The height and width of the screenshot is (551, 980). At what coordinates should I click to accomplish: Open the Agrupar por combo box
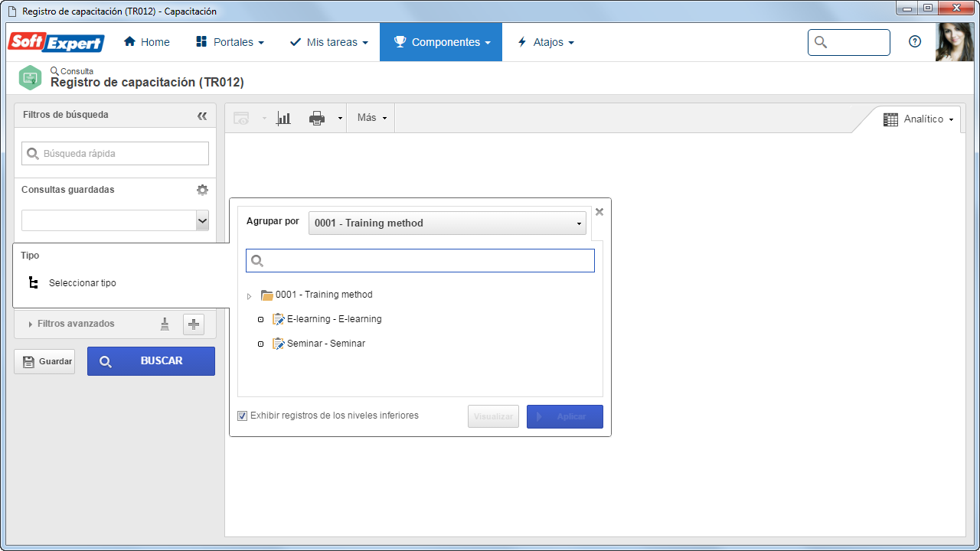(447, 223)
